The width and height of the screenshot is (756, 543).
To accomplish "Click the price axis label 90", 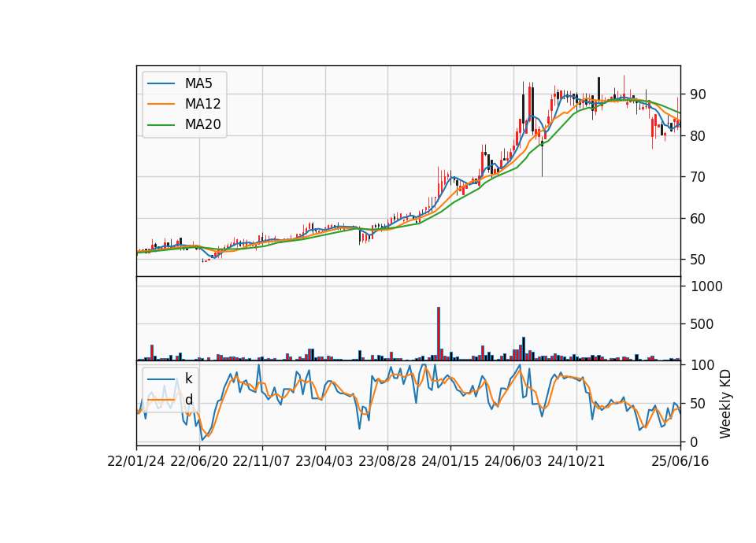I will click(x=698, y=94).
